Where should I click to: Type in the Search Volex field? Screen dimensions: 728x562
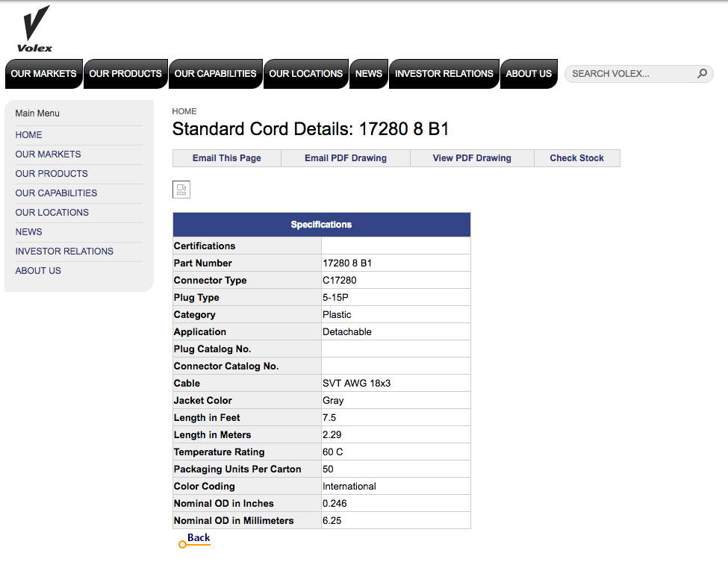[631, 74]
